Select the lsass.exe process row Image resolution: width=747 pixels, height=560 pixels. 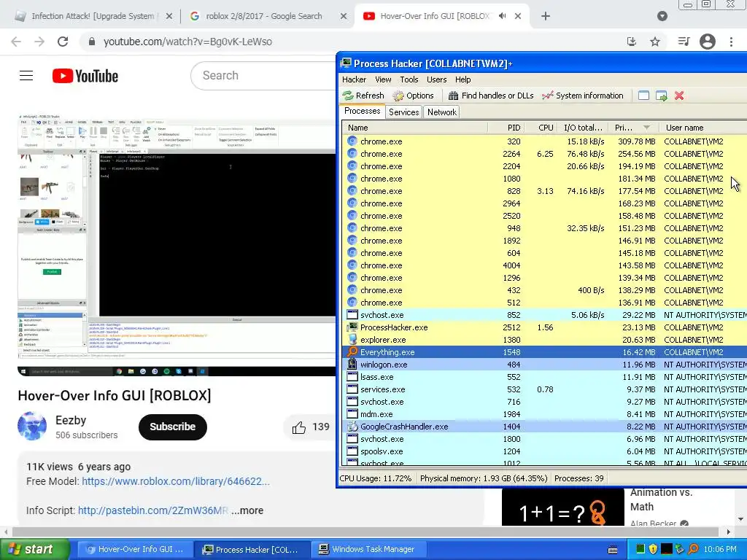pos(544,377)
